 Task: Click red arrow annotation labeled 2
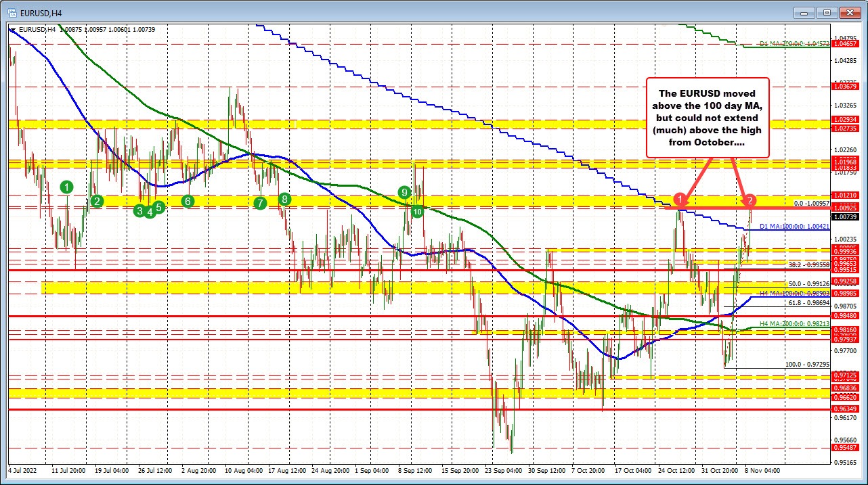coord(750,200)
